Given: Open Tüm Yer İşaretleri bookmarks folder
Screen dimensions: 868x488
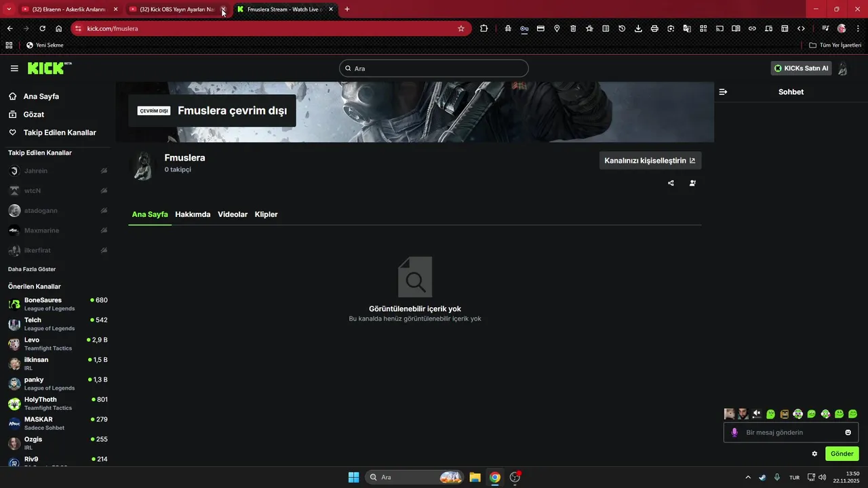Looking at the screenshot, I should pos(835,45).
